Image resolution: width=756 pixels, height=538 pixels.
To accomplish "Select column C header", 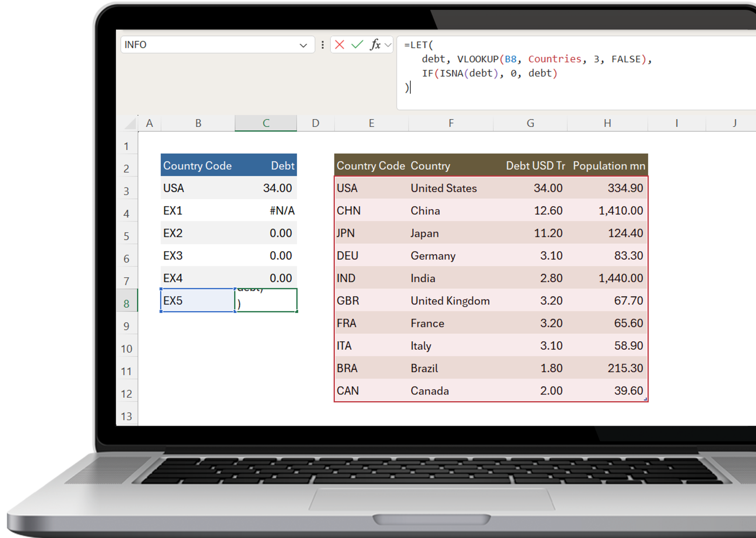I will (x=265, y=123).
